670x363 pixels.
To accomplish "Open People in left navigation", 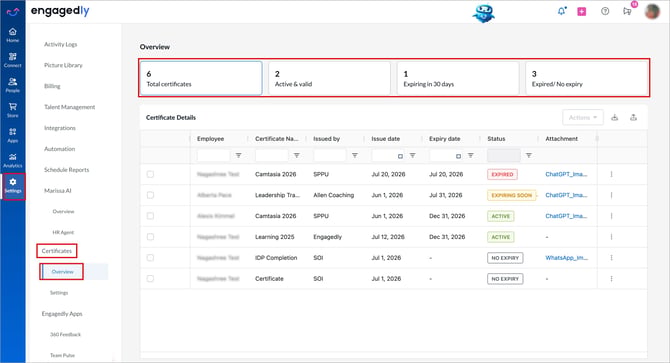I will coord(12,85).
